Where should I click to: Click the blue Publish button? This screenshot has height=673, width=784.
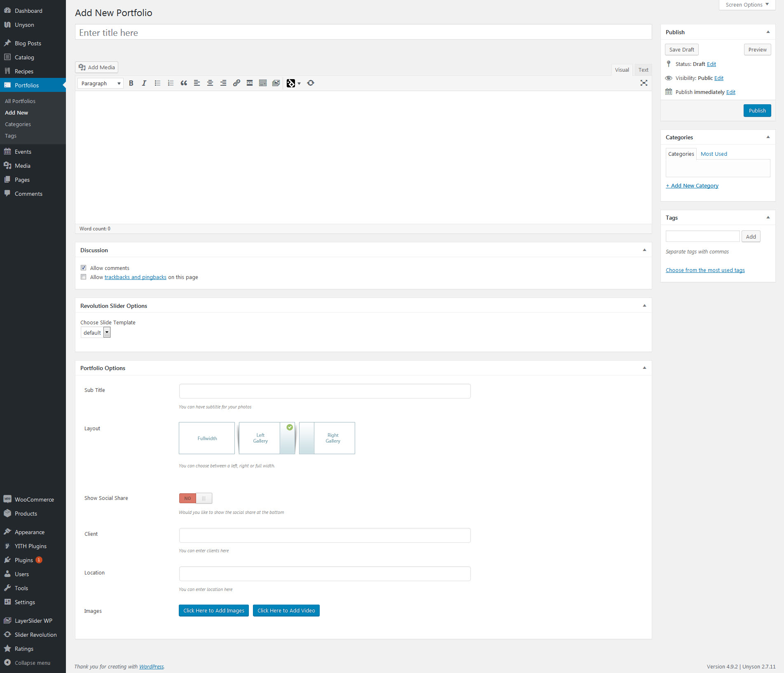[x=757, y=111]
